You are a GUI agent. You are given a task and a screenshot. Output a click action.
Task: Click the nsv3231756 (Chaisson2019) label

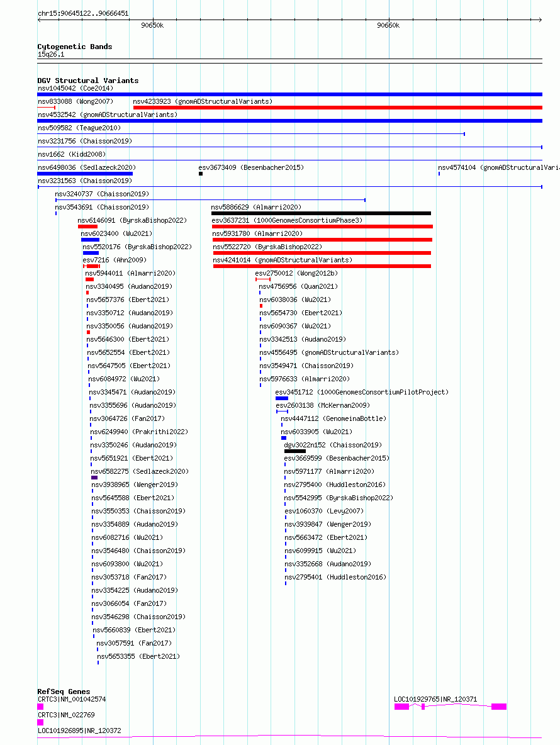tap(85, 142)
